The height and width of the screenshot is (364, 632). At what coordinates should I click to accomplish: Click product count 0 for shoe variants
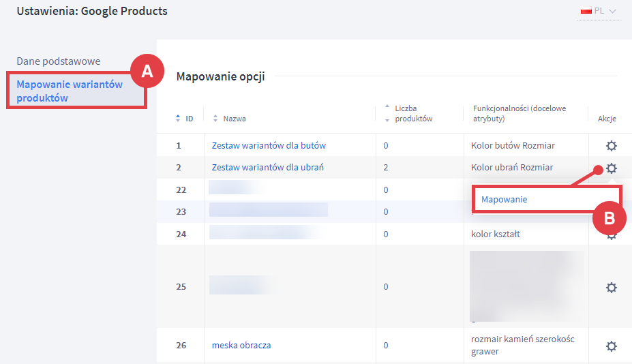point(386,145)
